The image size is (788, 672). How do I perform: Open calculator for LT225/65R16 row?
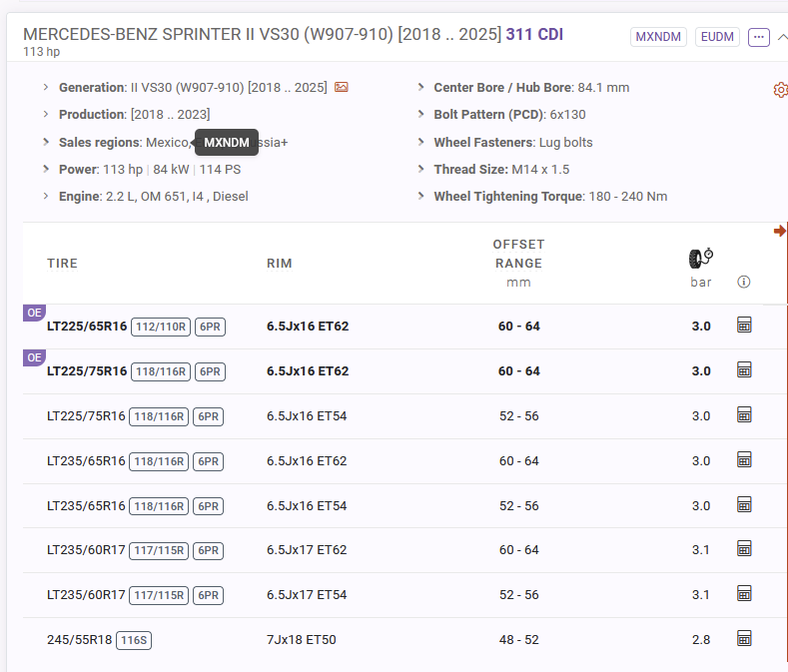point(744,325)
